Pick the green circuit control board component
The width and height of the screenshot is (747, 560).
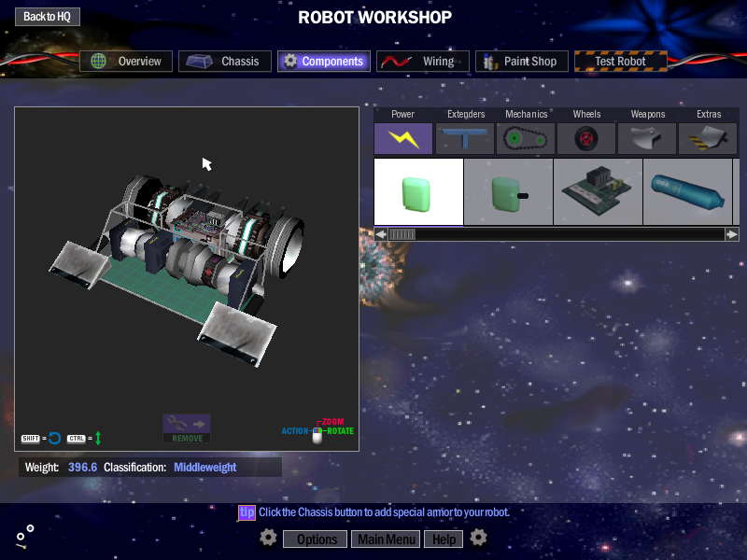coord(598,192)
